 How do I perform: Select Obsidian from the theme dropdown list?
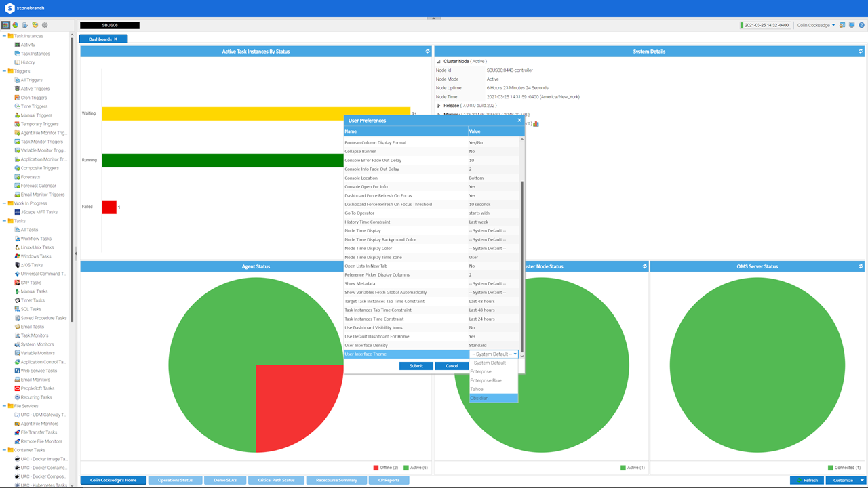(479, 398)
